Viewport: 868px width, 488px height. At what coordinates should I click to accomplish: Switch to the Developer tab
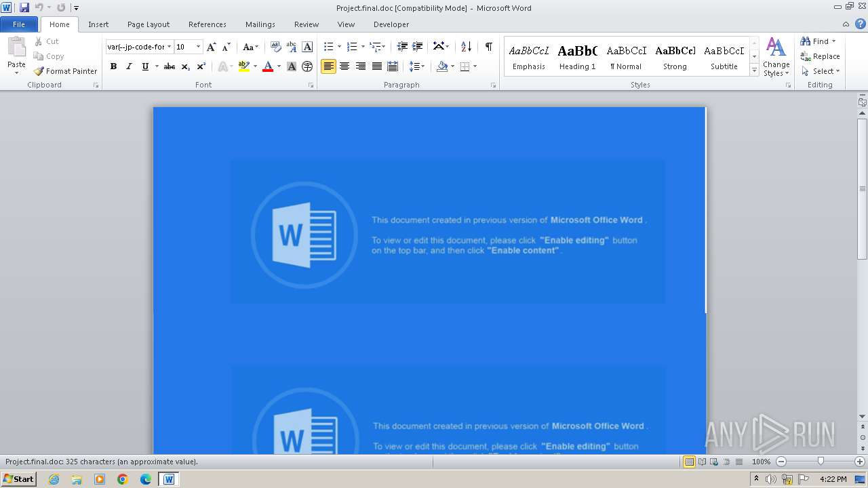point(391,24)
